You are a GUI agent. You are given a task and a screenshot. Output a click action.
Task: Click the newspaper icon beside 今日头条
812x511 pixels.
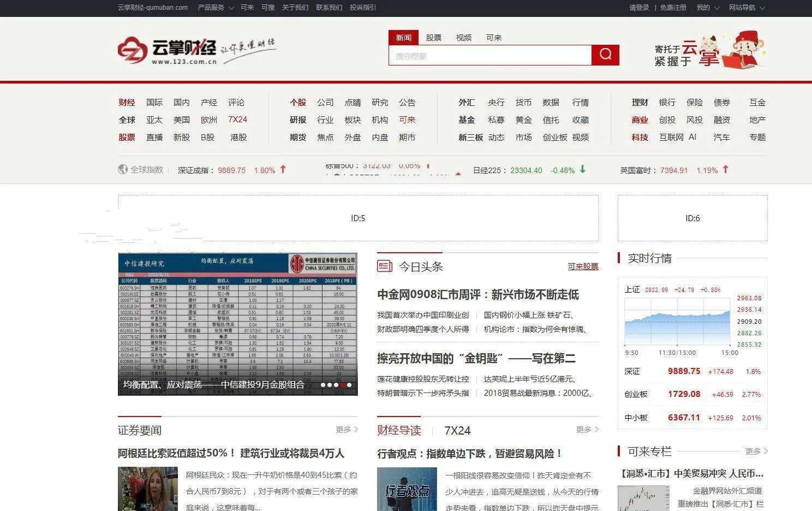pos(385,266)
